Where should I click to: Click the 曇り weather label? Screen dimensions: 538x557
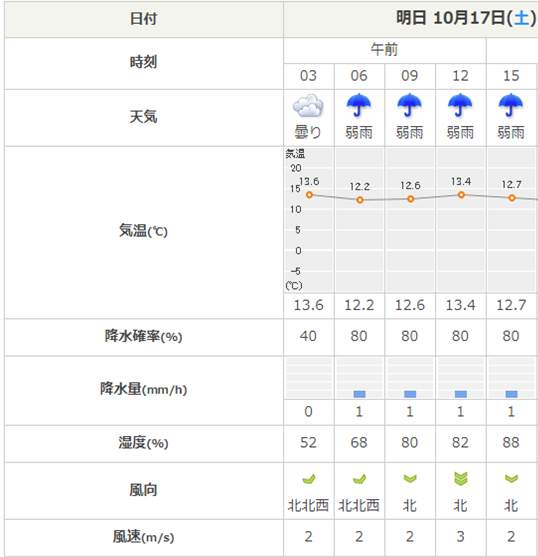pos(308,133)
